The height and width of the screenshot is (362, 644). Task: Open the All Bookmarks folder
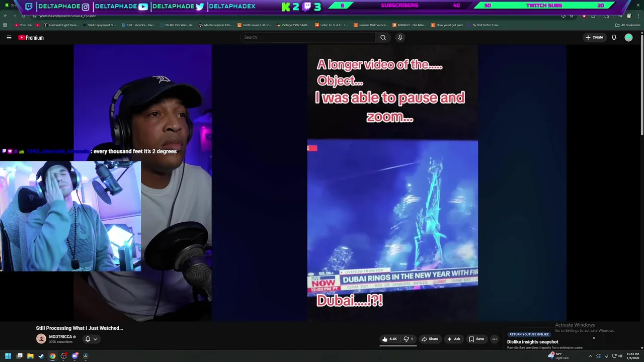click(627, 25)
